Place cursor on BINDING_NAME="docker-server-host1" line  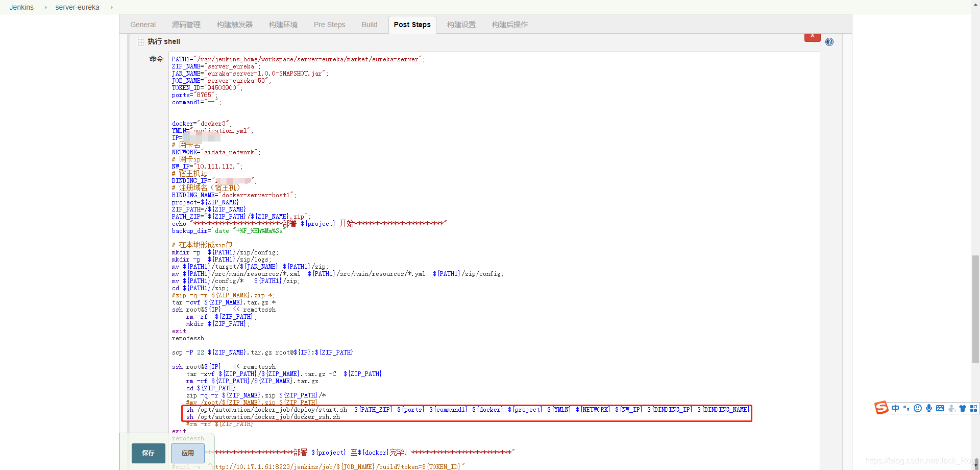click(234, 195)
